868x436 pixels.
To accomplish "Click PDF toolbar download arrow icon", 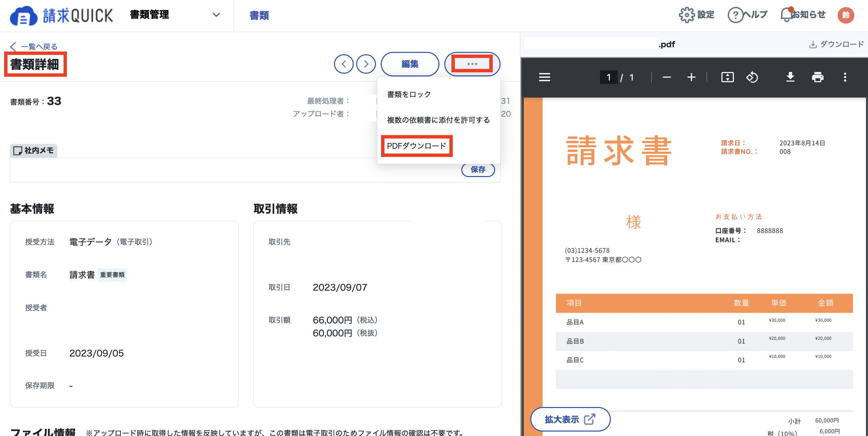I will coord(790,77).
